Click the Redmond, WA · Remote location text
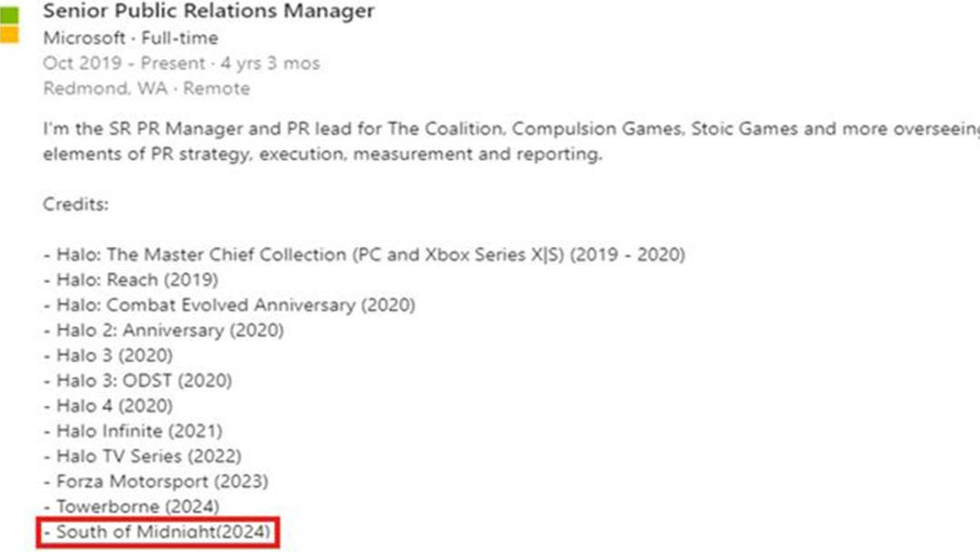Viewport: 980px width, 552px height. pyautogui.click(x=146, y=88)
